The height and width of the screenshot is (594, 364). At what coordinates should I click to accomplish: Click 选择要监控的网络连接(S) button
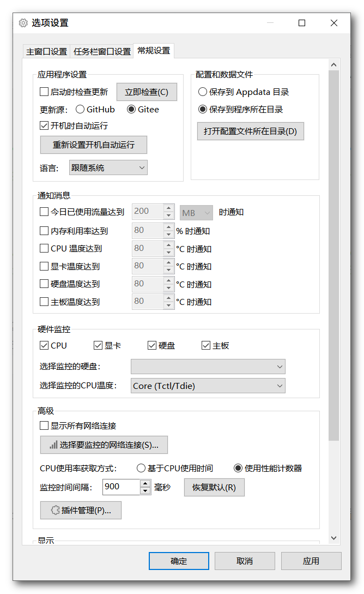[x=104, y=445]
